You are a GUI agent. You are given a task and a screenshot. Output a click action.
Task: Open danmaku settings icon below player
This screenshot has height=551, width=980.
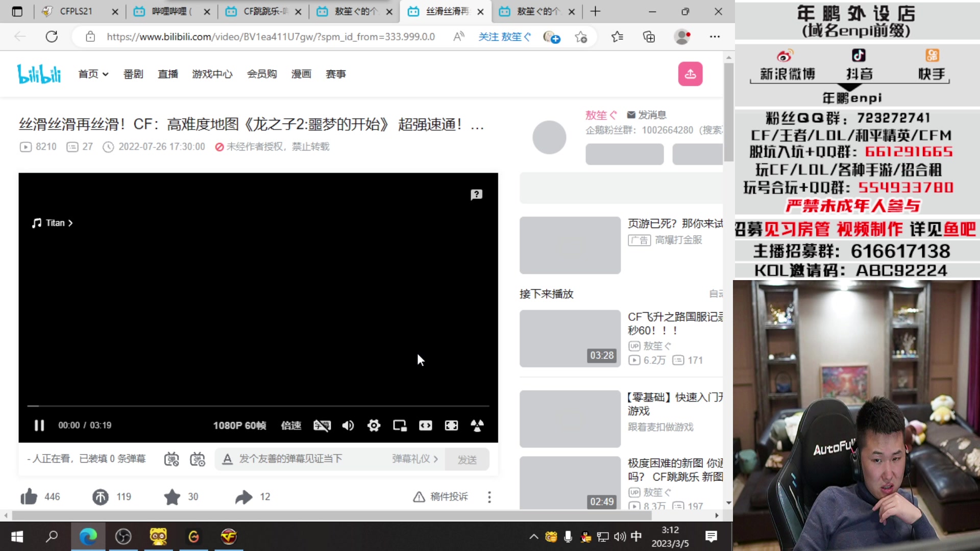(x=198, y=459)
